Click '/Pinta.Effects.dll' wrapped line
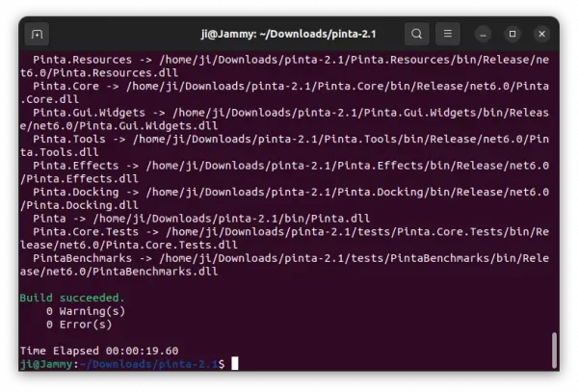578x392 pixels. coord(79,179)
